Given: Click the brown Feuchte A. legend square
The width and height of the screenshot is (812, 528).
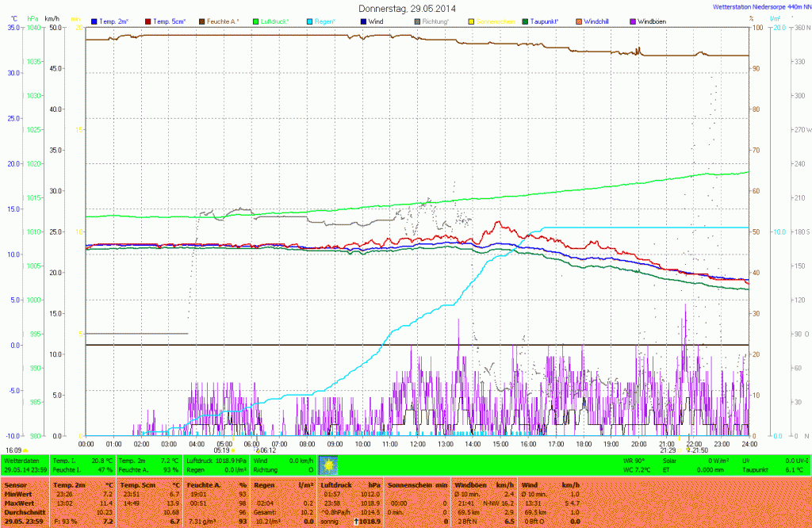Looking at the screenshot, I should point(202,21).
